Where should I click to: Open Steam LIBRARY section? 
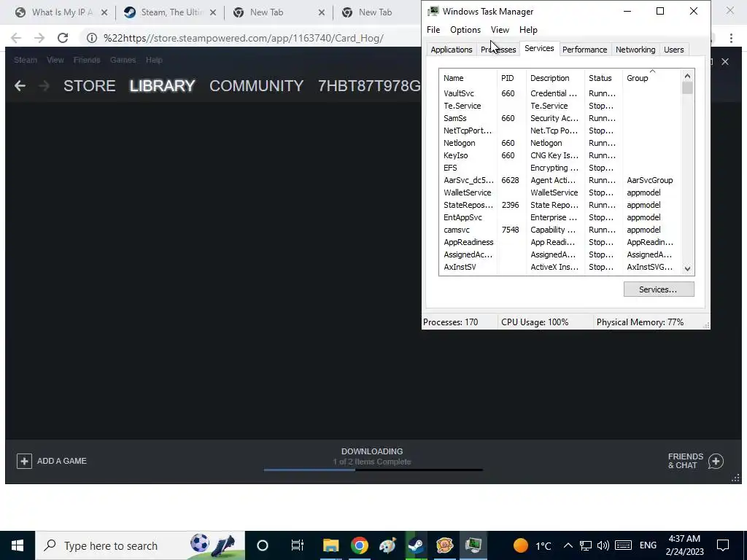pos(163,86)
